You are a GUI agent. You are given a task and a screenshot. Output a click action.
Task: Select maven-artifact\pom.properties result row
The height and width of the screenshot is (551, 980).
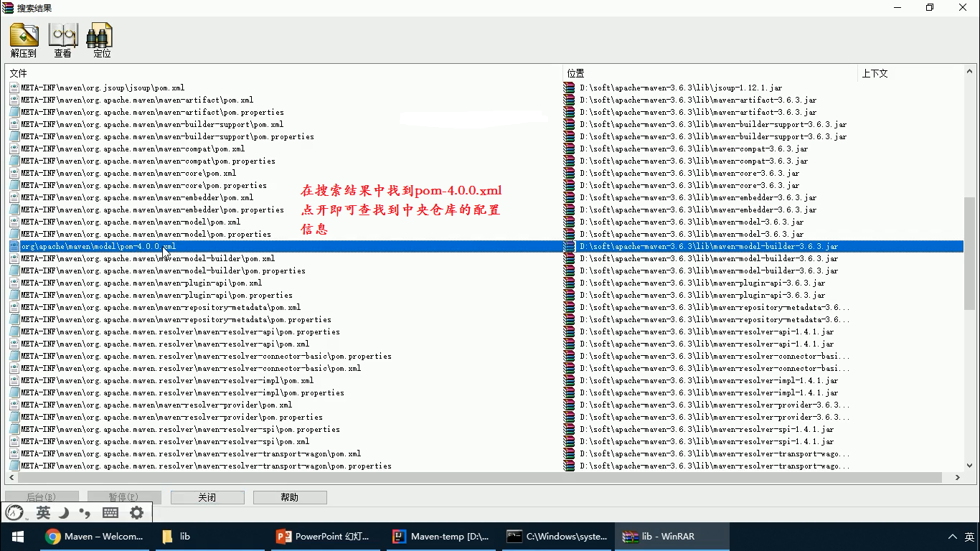coord(485,112)
